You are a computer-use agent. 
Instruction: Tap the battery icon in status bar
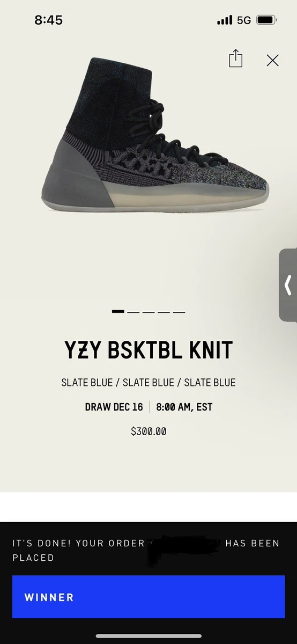click(x=266, y=20)
